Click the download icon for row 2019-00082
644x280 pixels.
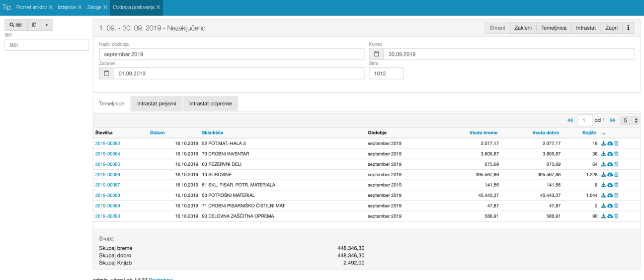pyautogui.click(x=604, y=144)
